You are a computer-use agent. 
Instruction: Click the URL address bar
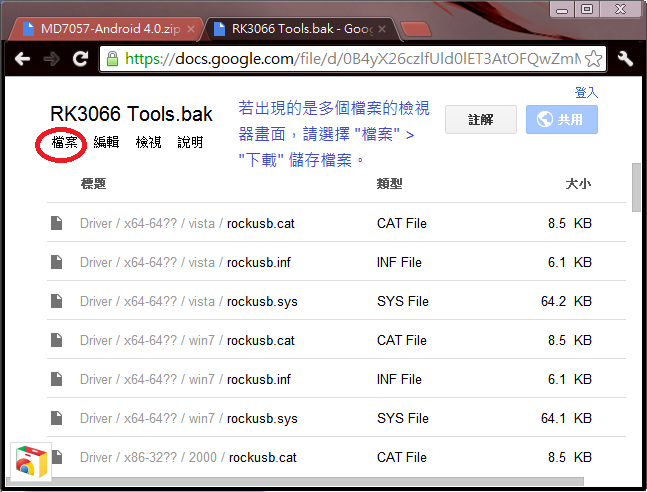pyautogui.click(x=353, y=59)
